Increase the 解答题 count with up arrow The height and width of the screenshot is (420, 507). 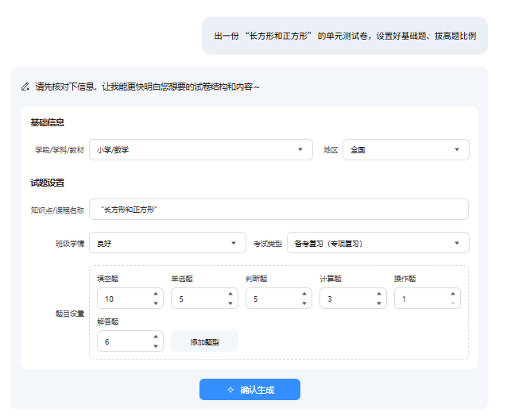(x=156, y=337)
